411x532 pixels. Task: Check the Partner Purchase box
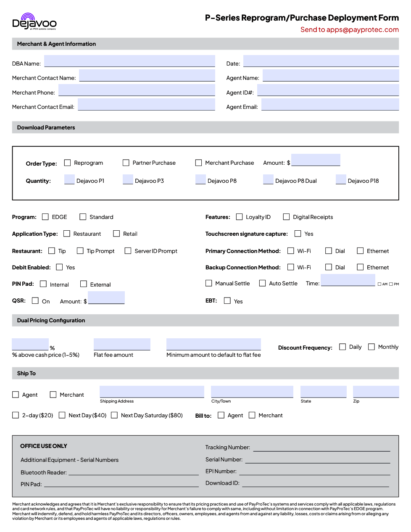point(126,163)
